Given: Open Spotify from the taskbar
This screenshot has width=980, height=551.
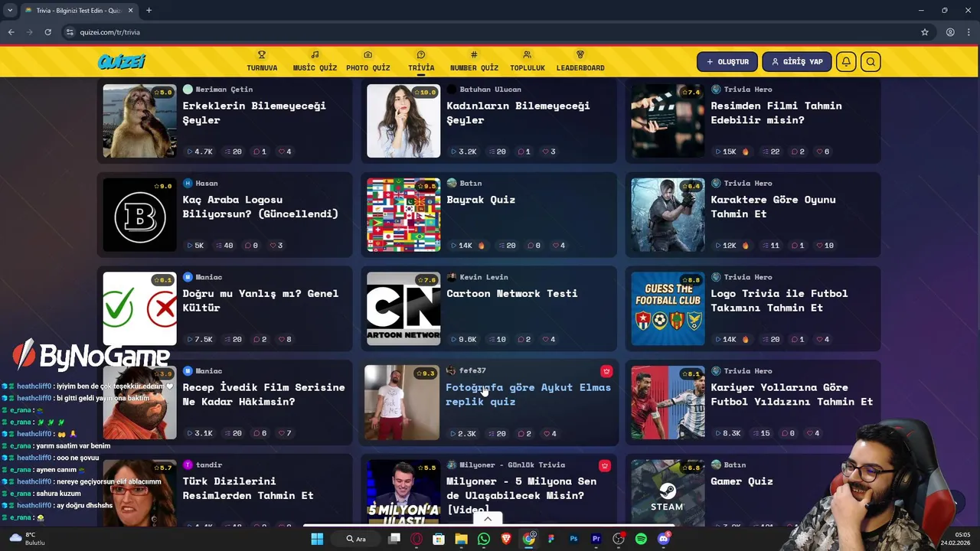Looking at the screenshot, I should click(641, 539).
